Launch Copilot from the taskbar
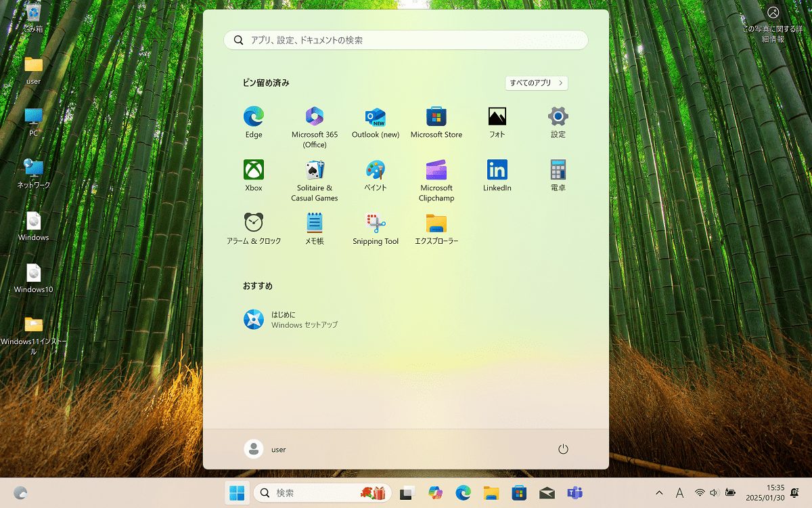The height and width of the screenshot is (508, 812). click(435, 493)
